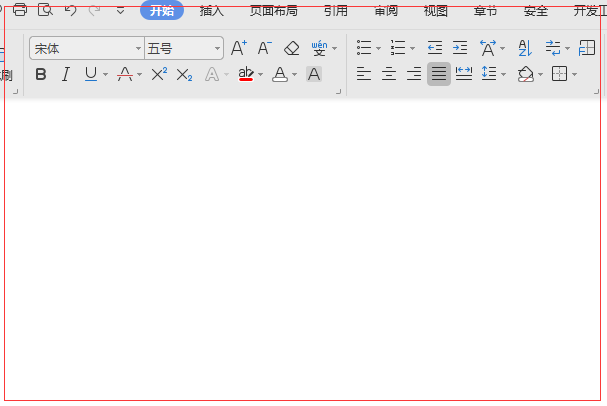The width and height of the screenshot is (607, 406).
Task: Go to the 引用 tab
Action: 336,10
